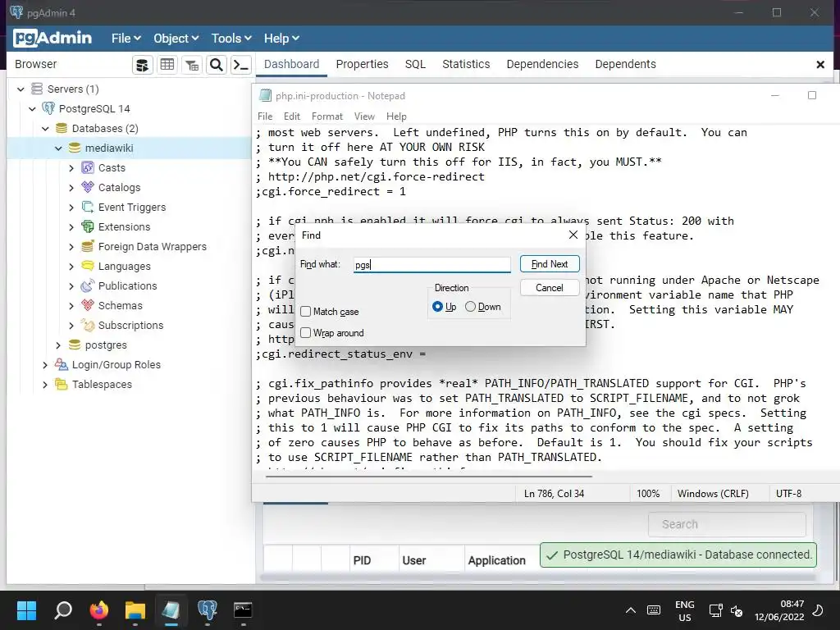The image size is (840, 630).
Task: Click Notepad horizontal scrollbar
Action: [429, 476]
